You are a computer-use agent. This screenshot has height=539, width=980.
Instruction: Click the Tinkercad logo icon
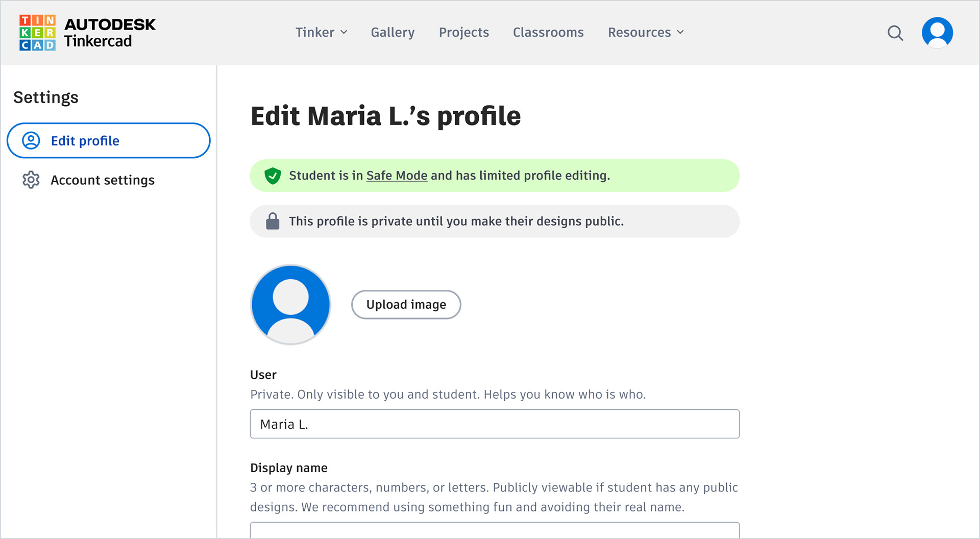coord(37,33)
